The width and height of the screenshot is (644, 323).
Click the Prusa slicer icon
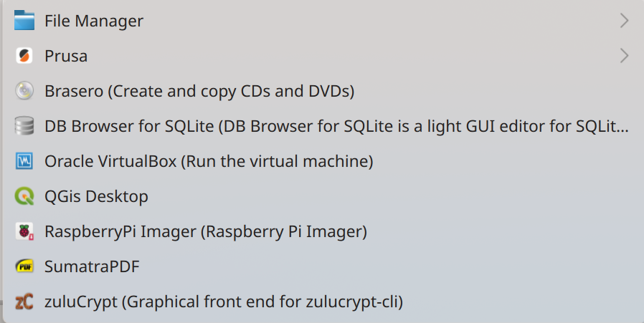point(24,56)
